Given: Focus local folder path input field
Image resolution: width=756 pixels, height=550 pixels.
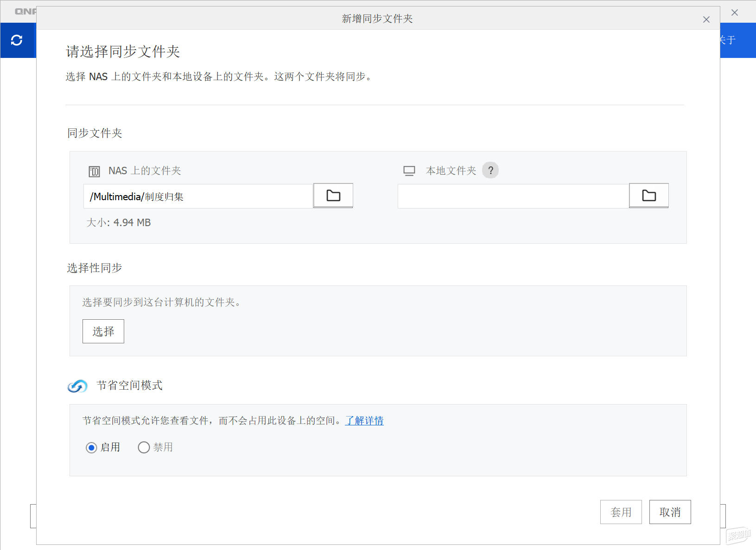Looking at the screenshot, I should click(x=513, y=196).
